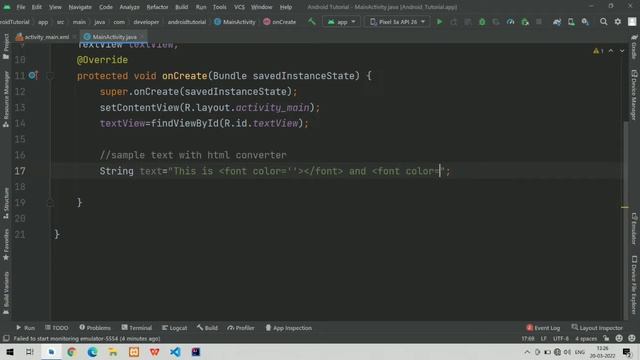Run the app with green play button
Image resolution: width=640 pixels, height=360 pixels.
440,22
